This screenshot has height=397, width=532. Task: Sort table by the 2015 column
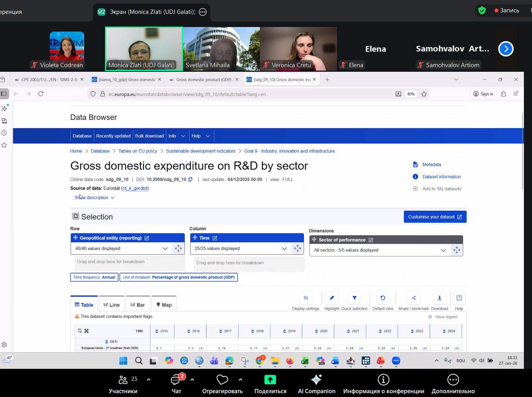pyautogui.click(x=157, y=331)
